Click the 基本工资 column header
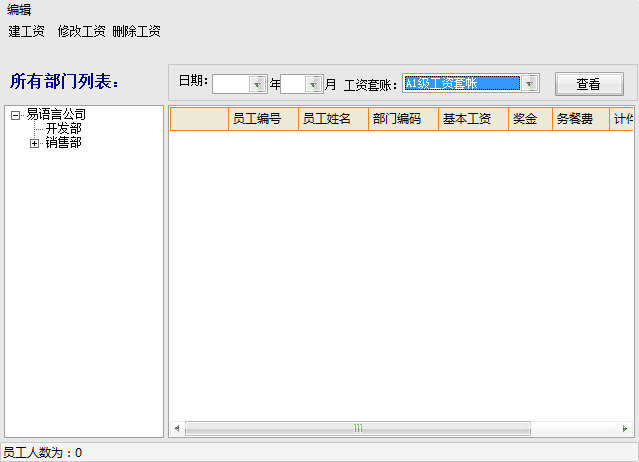The height and width of the screenshot is (462, 639). point(473,119)
